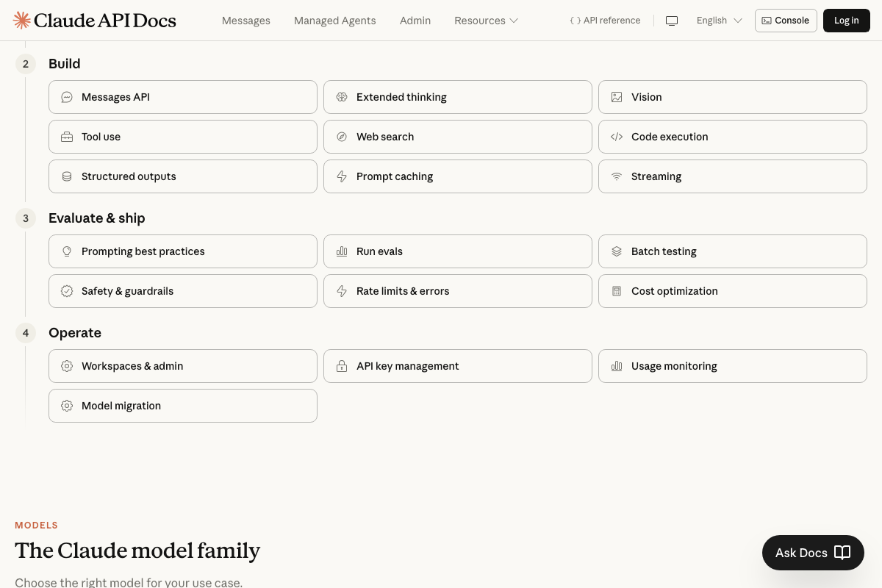
Task: Open the API reference link
Action: [605, 21]
